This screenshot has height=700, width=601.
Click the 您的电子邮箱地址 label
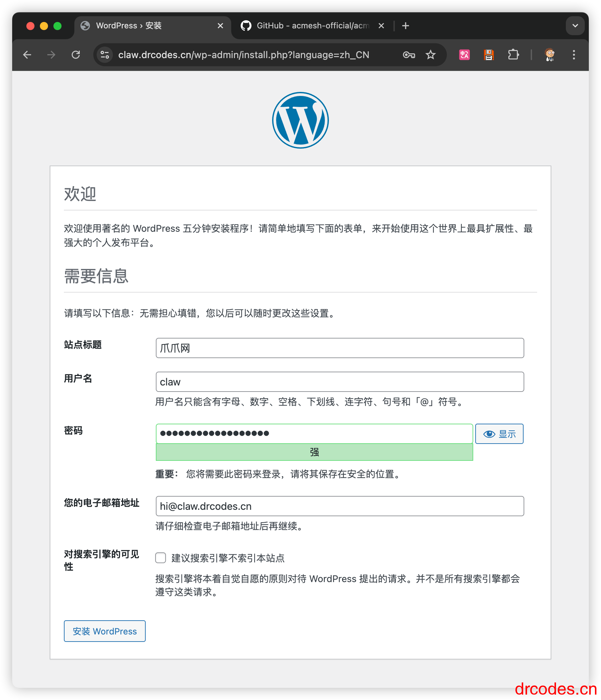[102, 503]
